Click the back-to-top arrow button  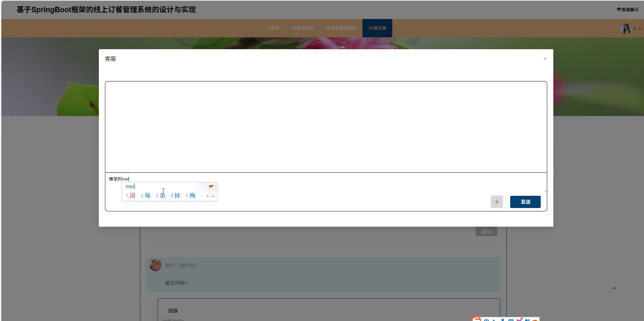614,288
